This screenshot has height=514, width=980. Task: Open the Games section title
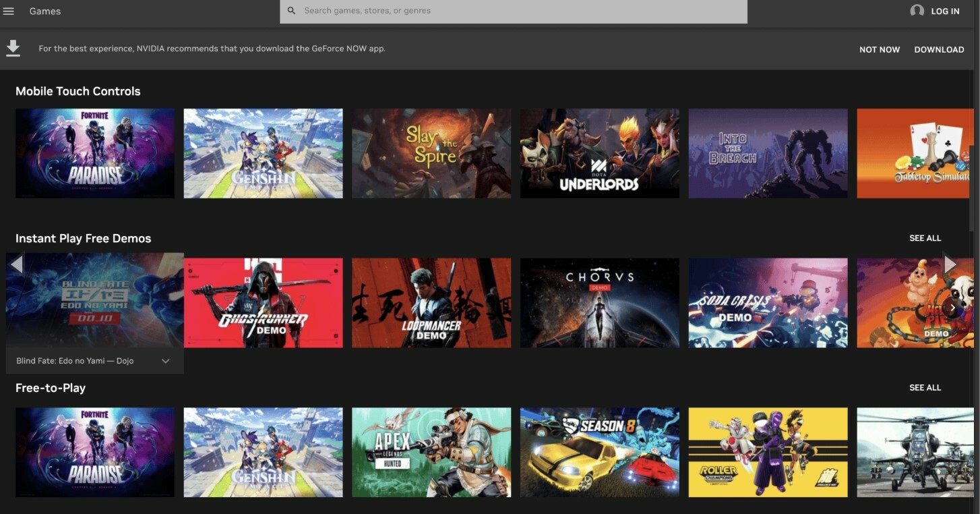(45, 11)
